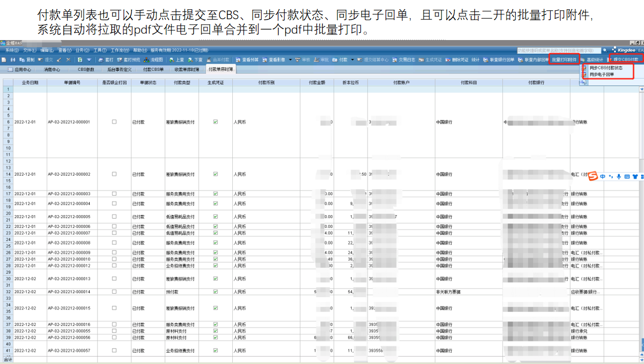Viewport: 644px width, 364px height.
Task: Click the red X delete icon
Action: click(x=68, y=60)
